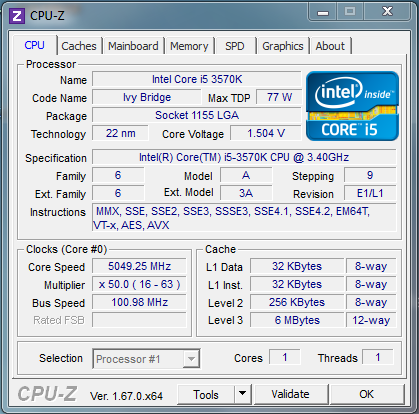Click the Level 2 size 256 KBytes

click(297, 302)
